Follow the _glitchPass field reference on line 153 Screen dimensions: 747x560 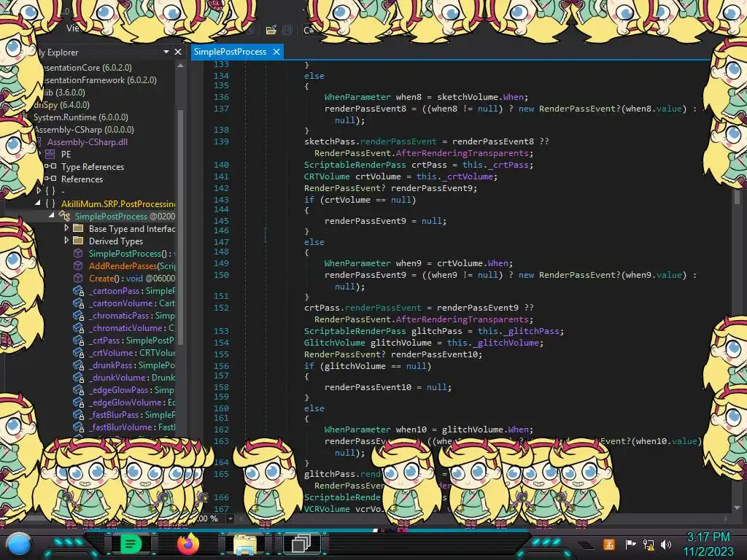(x=532, y=331)
